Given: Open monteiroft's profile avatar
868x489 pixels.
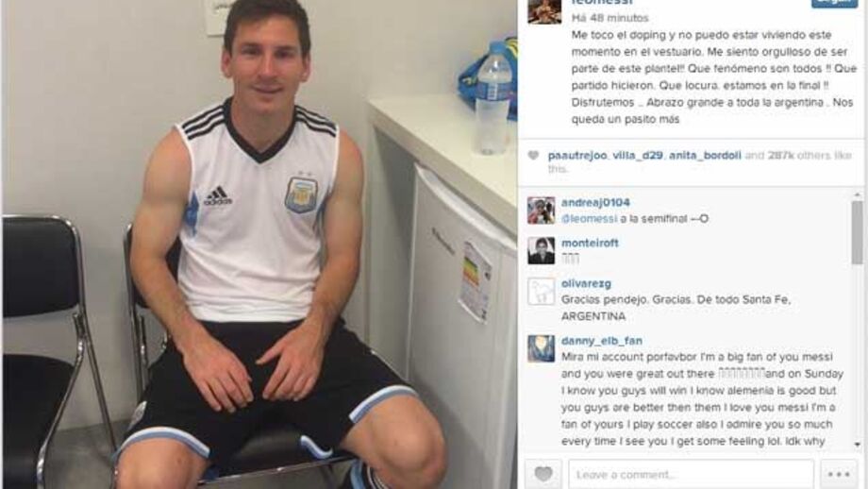Looking at the screenshot, I should click(541, 250).
